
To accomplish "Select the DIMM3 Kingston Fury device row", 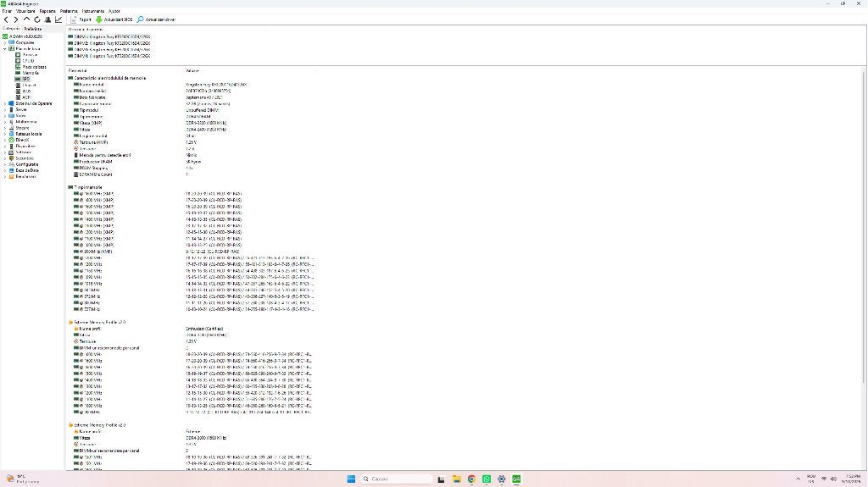I will pos(109,49).
